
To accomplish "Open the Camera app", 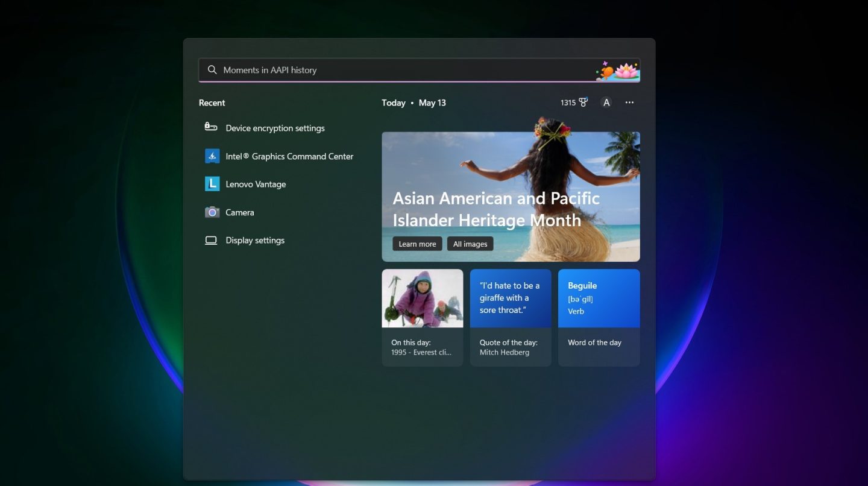I will point(241,212).
